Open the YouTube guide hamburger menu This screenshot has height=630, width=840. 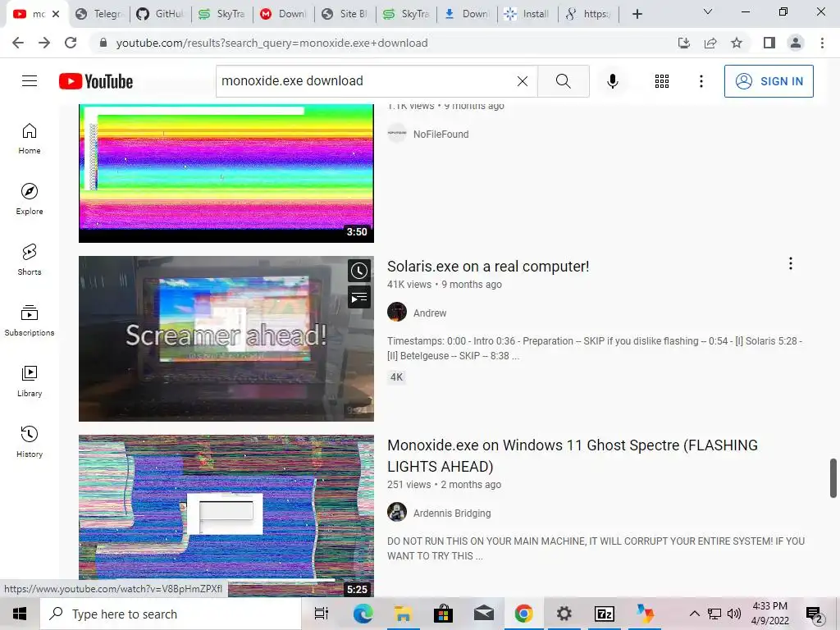click(30, 81)
